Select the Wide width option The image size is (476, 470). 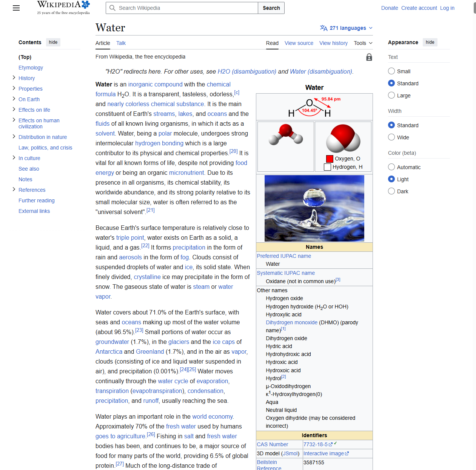[x=391, y=137]
